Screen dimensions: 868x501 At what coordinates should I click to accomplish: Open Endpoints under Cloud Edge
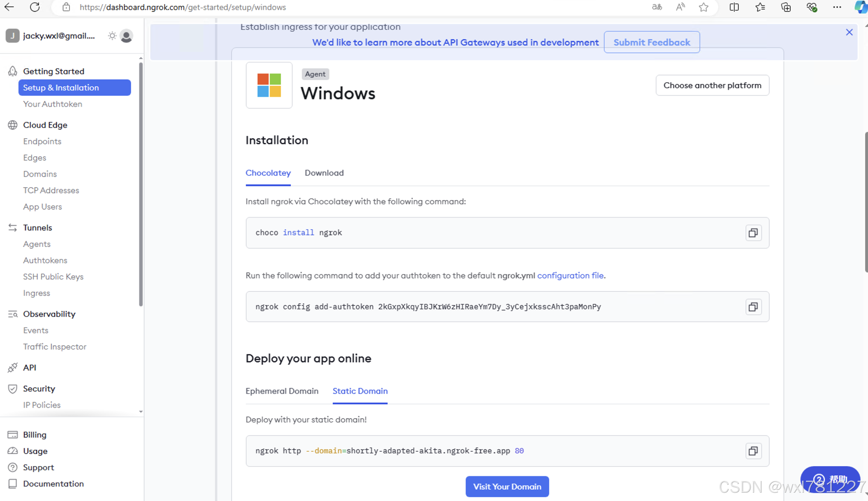click(x=42, y=141)
